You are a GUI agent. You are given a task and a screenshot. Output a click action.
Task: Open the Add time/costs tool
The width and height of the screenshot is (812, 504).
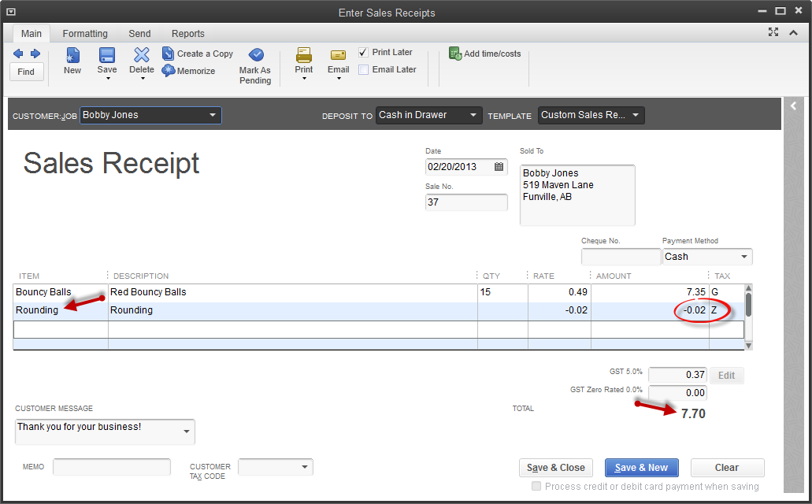coord(455,54)
